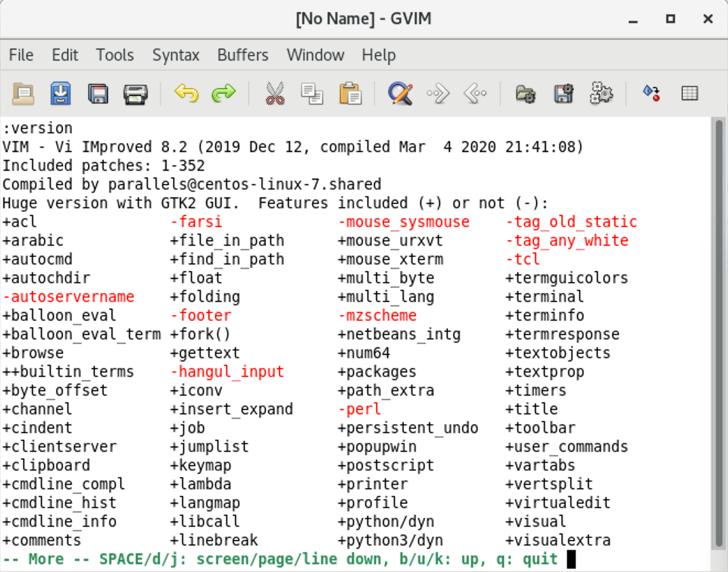Find the previous match
Screen dimensions: 728x572
[x=475, y=94]
